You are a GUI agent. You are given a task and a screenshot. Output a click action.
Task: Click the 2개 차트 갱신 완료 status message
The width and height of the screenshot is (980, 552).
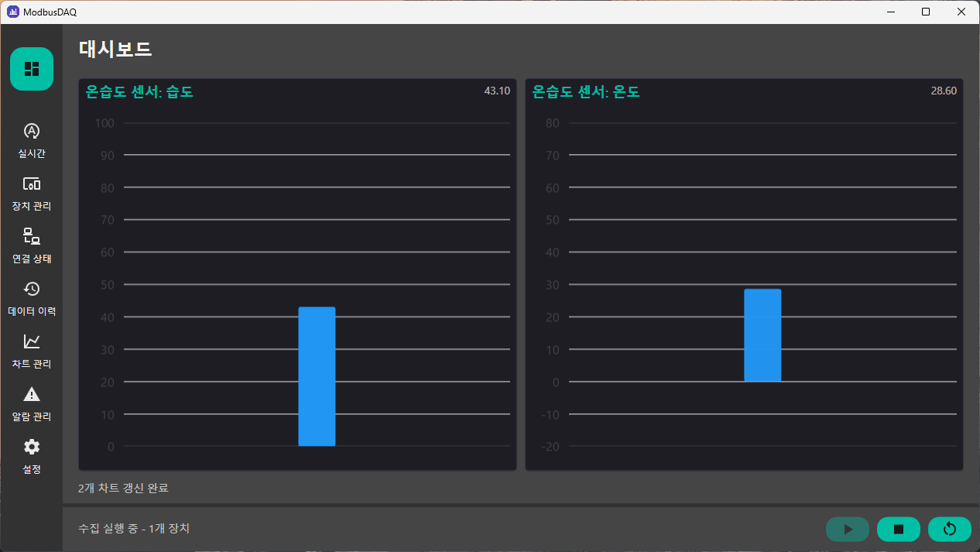click(x=123, y=488)
